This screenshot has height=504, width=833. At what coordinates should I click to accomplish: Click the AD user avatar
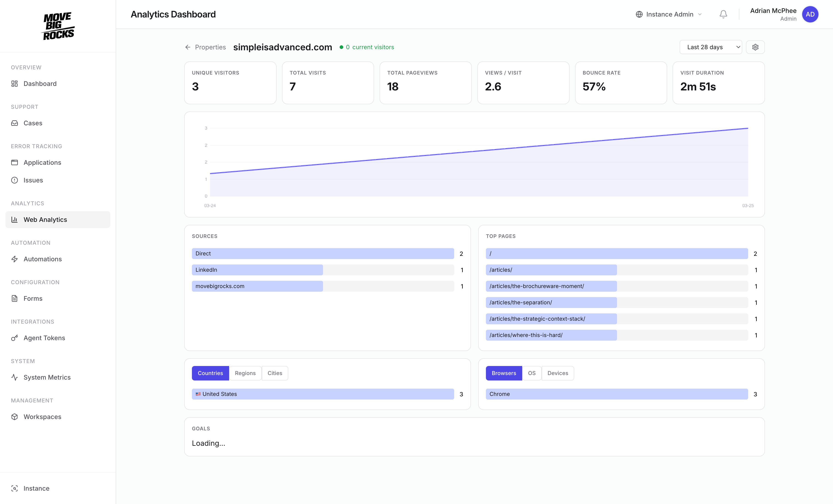click(810, 14)
